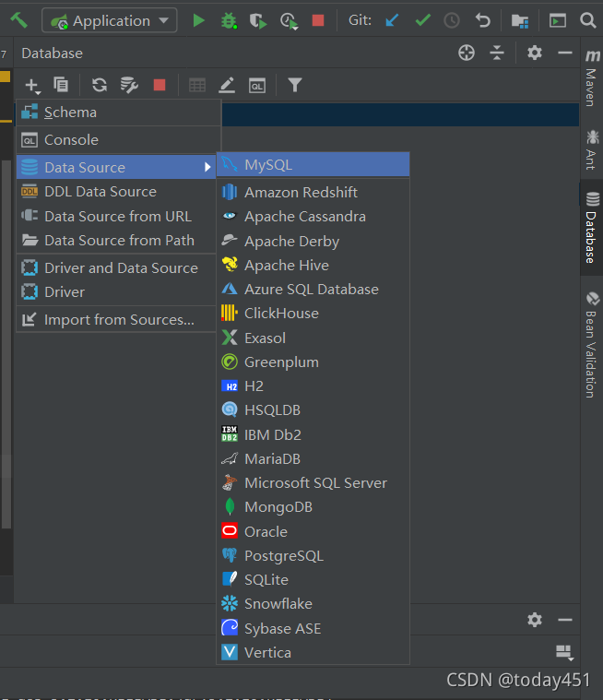Click the New plus button in Database toolbar
603x700 pixels.
click(x=32, y=85)
